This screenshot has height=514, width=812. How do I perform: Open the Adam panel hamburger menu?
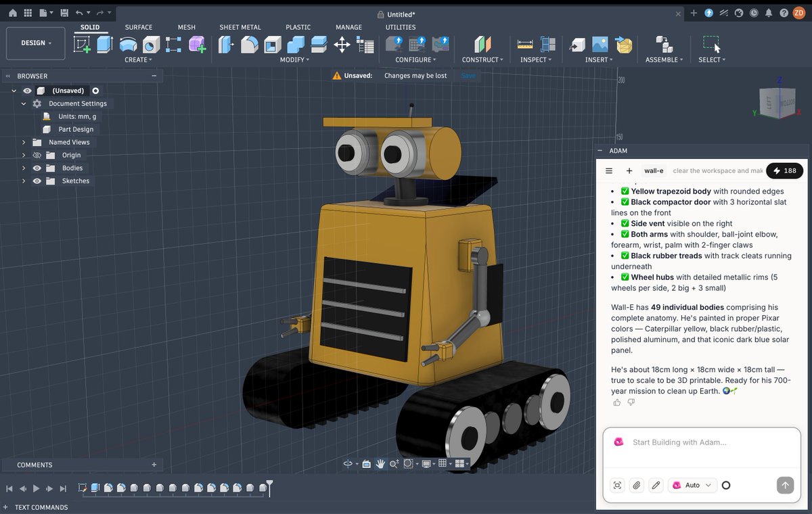pos(609,171)
